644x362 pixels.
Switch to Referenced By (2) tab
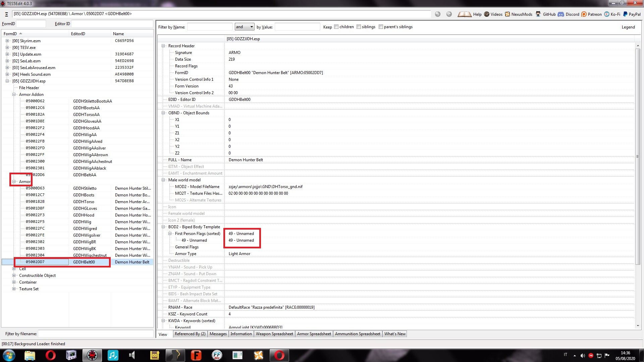(190, 334)
